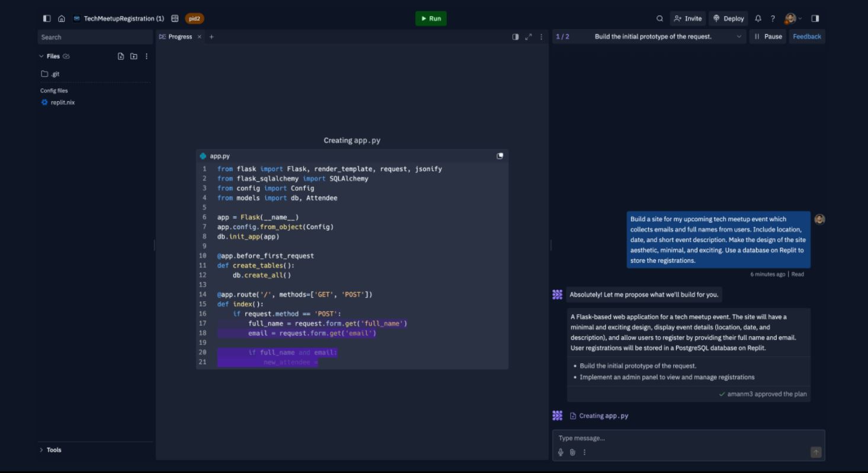Close the Progress tab
This screenshot has width=868, height=473.
pos(199,37)
